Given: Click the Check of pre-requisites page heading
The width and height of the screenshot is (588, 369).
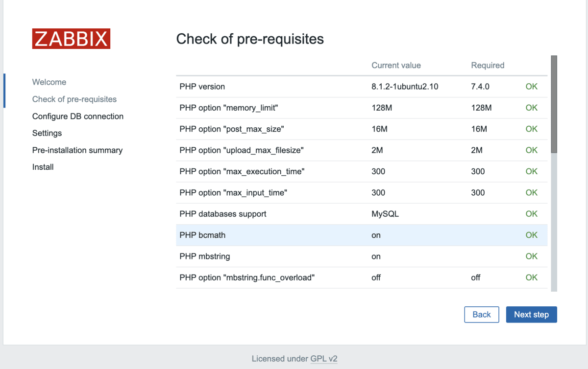Looking at the screenshot, I should 250,39.
